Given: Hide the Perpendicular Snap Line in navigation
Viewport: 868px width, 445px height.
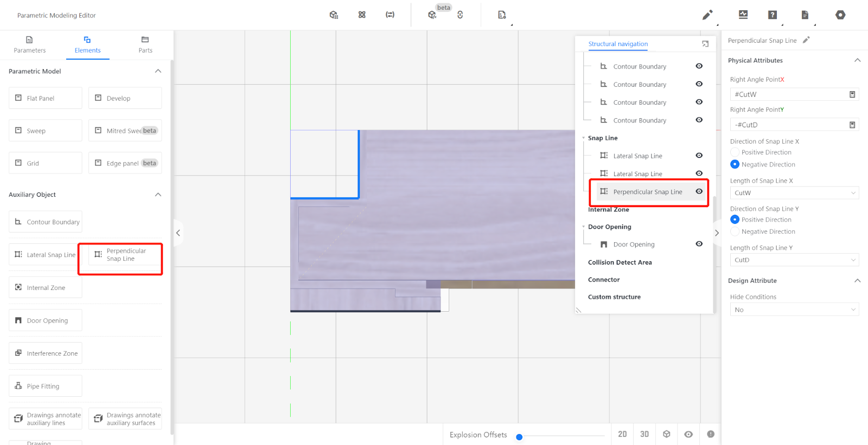Looking at the screenshot, I should click(699, 191).
